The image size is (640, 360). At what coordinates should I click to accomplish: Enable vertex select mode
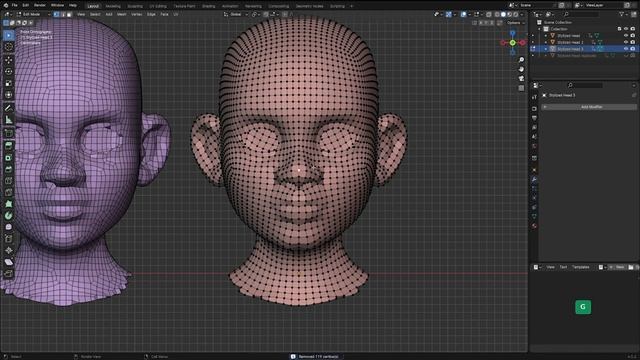(x=56, y=14)
